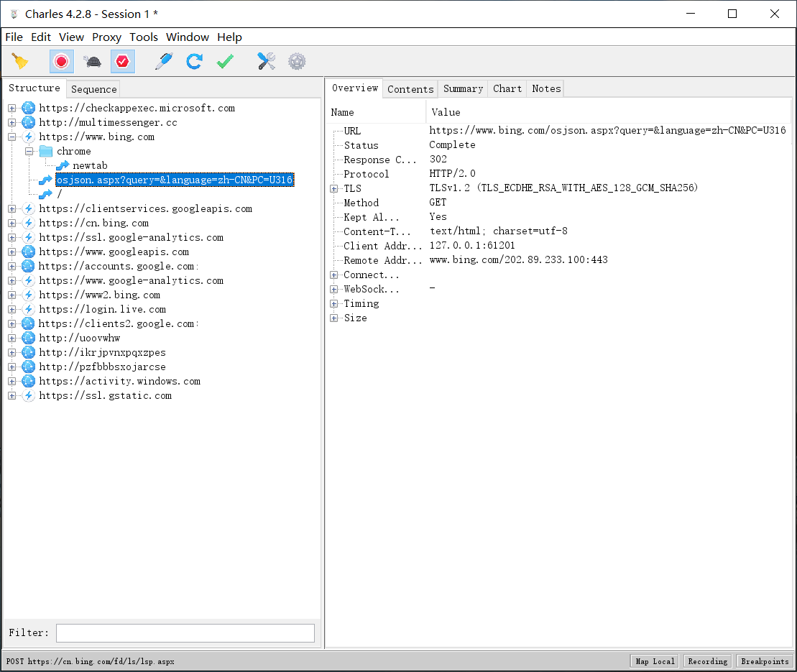Switch to the Contents tab
Viewport: 797px width, 672px height.
point(410,89)
